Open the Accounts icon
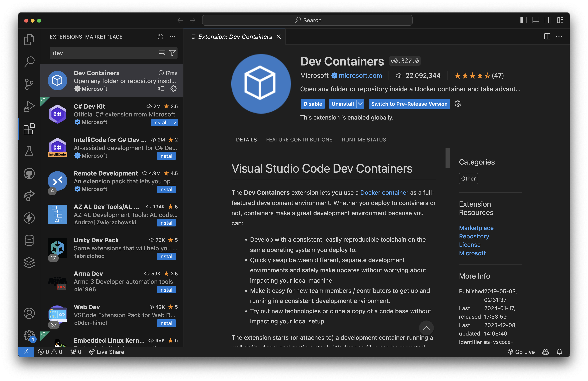The width and height of the screenshot is (588, 381). (x=29, y=313)
